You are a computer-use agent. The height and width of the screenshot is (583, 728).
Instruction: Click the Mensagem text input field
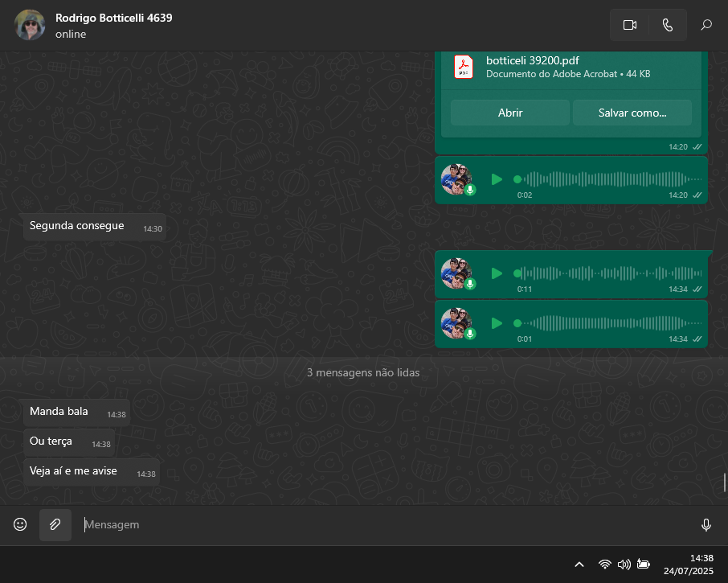(x=386, y=524)
